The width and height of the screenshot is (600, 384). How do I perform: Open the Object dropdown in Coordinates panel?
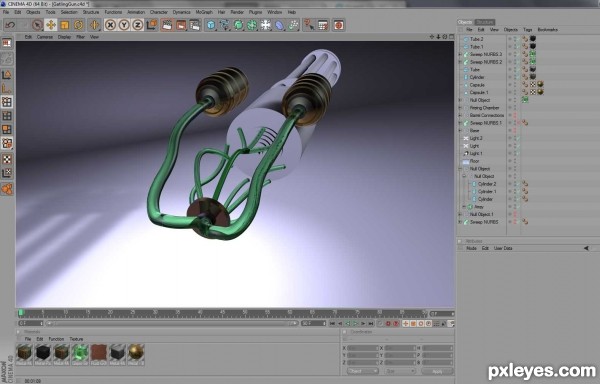(363, 371)
